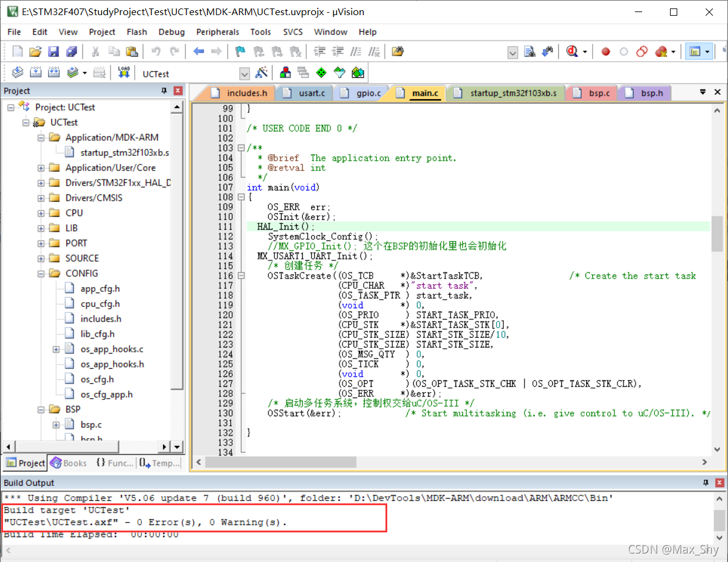The image size is (728, 562).
Task: Save the current file with floppy icon
Action: (54, 52)
